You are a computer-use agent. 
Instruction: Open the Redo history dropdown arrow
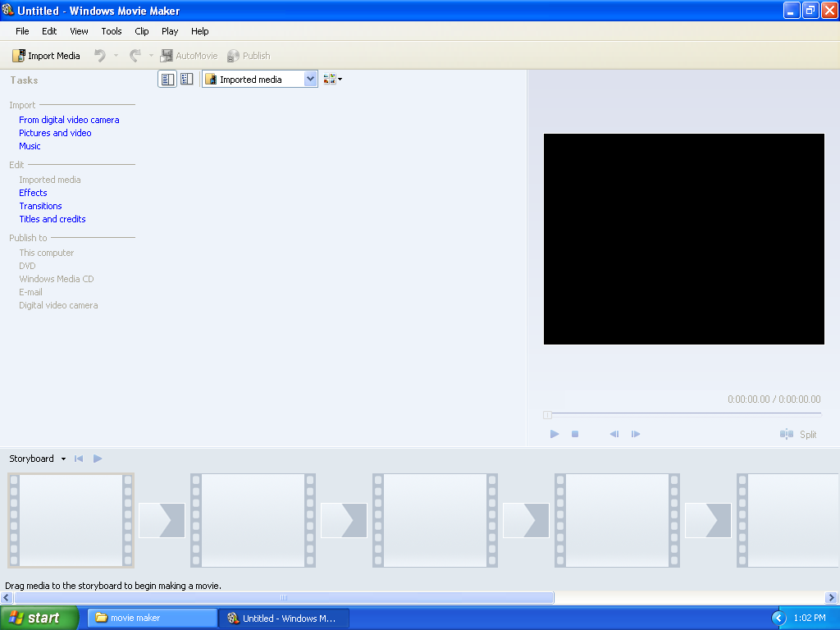click(x=151, y=56)
